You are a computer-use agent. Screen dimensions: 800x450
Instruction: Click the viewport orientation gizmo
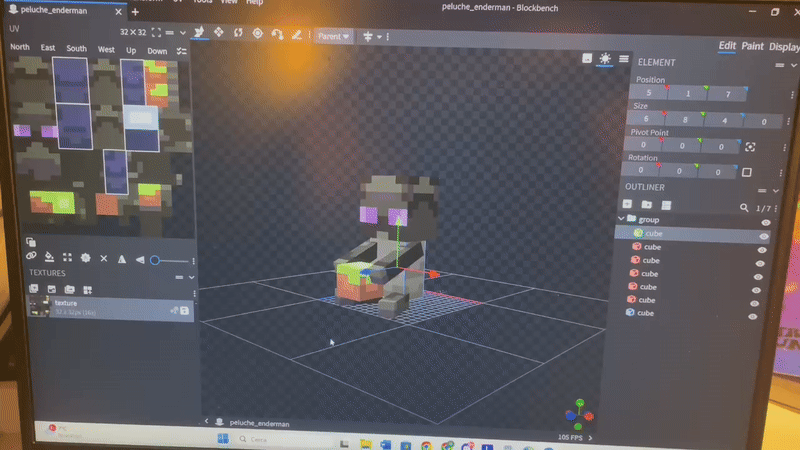pos(579,414)
